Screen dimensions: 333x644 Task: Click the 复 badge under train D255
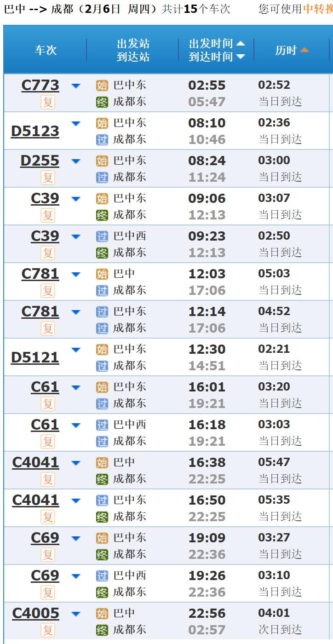48,177
